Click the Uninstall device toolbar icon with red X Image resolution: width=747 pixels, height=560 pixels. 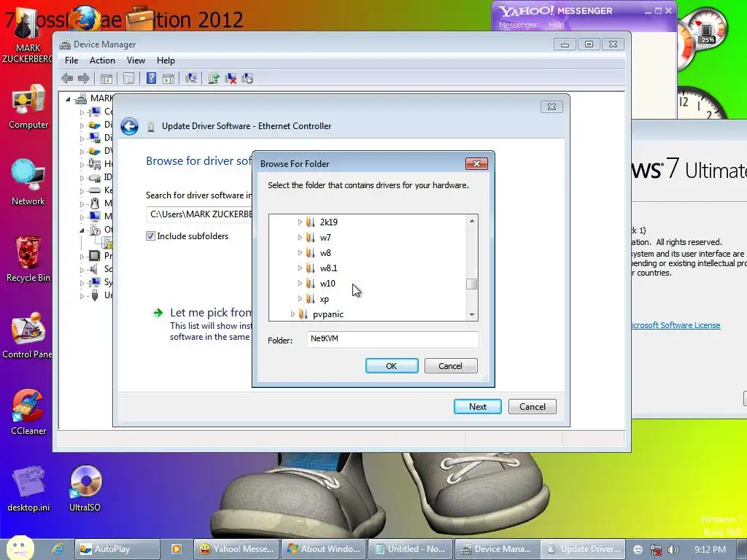click(231, 78)
